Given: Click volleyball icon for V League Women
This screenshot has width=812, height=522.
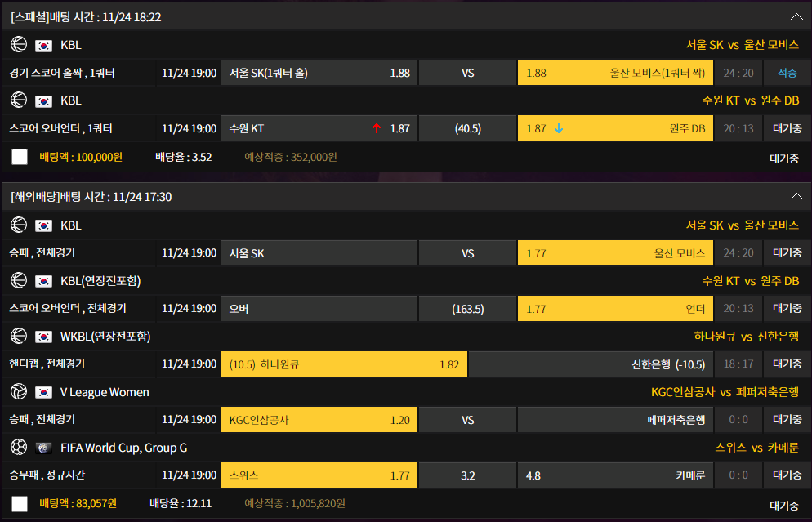Looking at the screenshot, I should point(19,391).
